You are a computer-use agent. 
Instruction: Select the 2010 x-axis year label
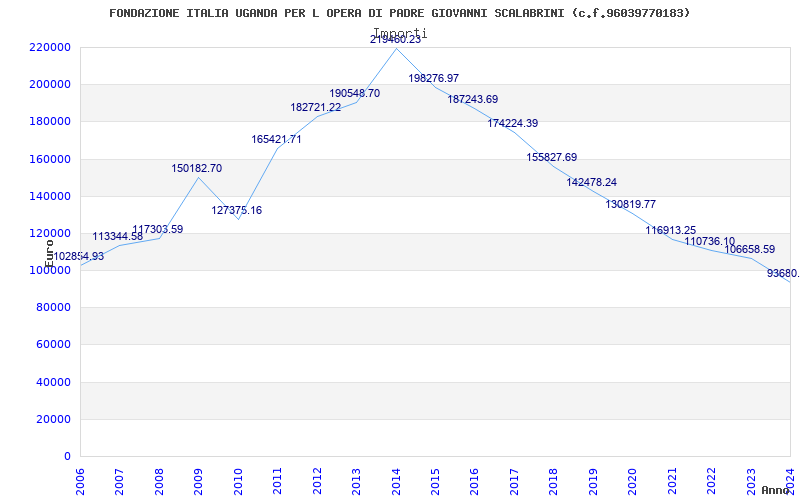coord(238,481)
